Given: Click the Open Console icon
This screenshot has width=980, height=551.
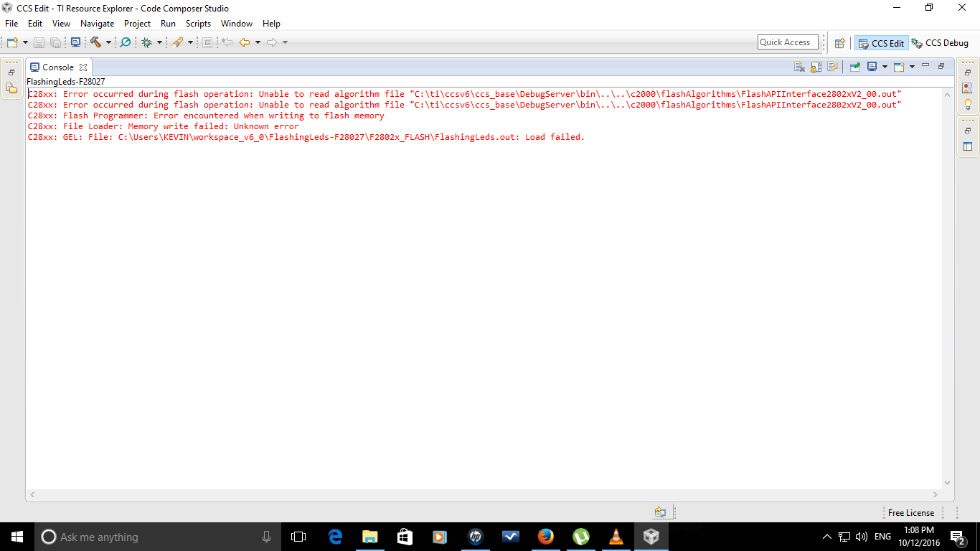Looking at the screenshot, I should [898, 67].
